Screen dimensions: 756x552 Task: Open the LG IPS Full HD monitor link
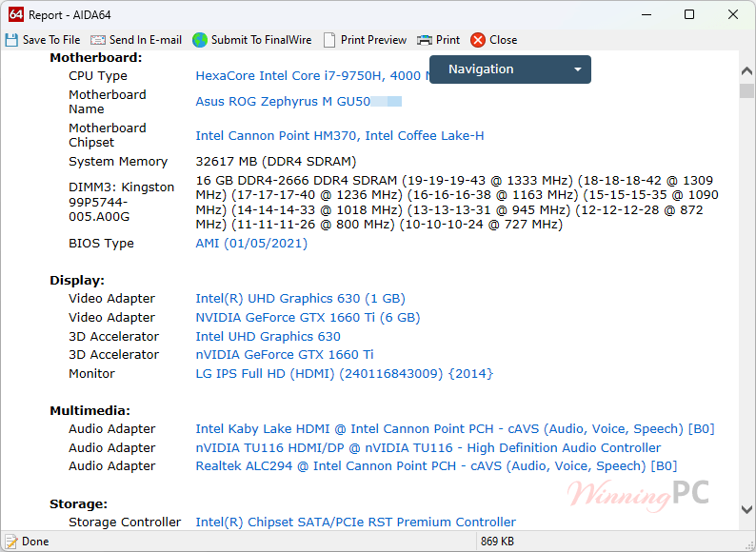coord(345,374)
